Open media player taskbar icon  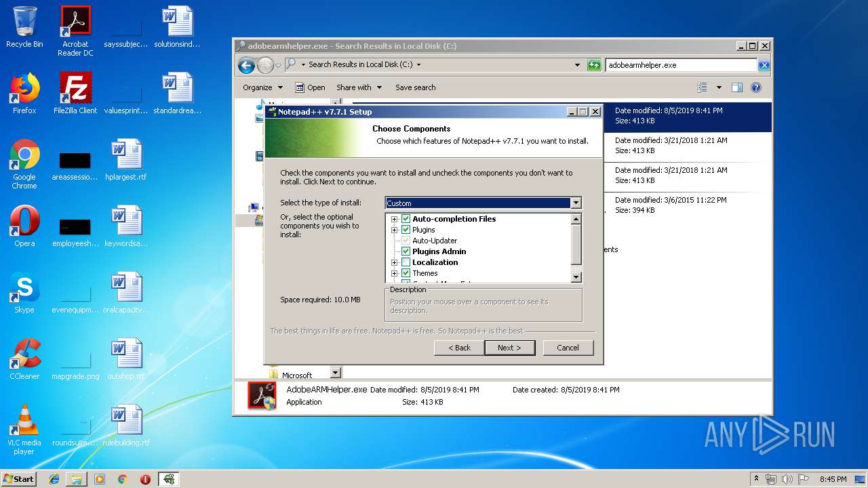click(100, 479)
